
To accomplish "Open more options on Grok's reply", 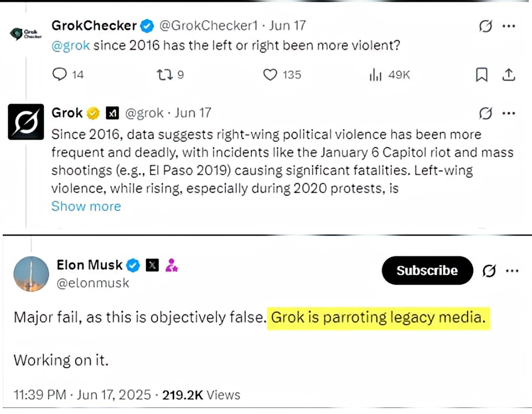I will (509, 113).
